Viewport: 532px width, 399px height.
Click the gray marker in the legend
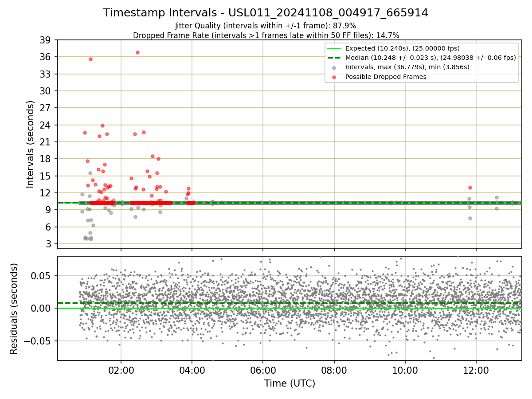coord(334,67)
